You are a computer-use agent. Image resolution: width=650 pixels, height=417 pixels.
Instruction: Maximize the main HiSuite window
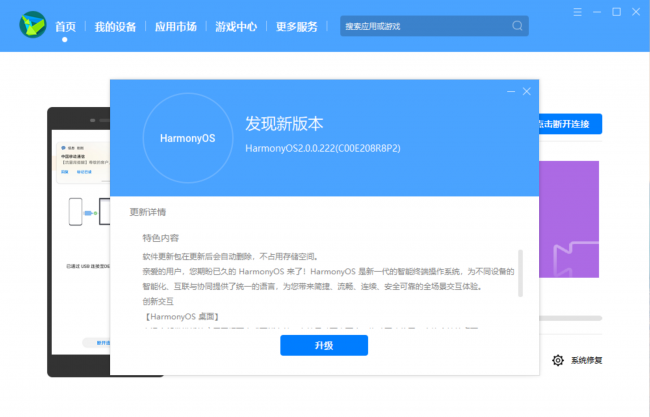[x=616, y=12]
